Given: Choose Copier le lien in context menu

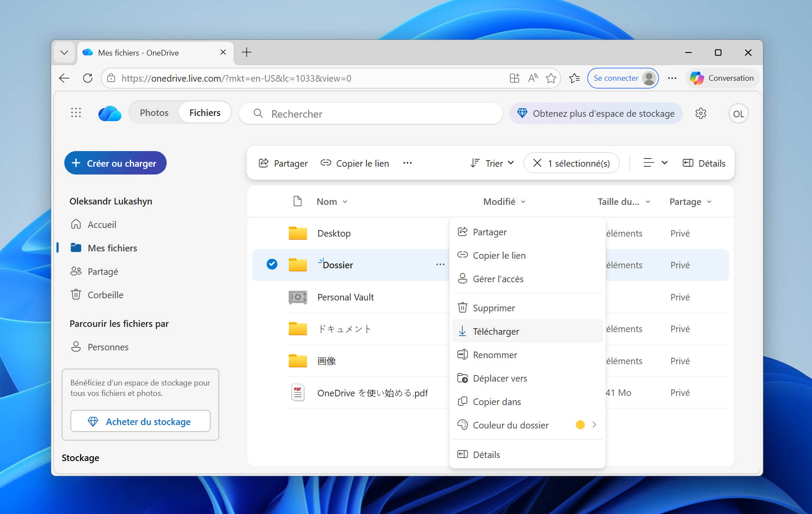Looking at the screenshot, I should [527, 255].
